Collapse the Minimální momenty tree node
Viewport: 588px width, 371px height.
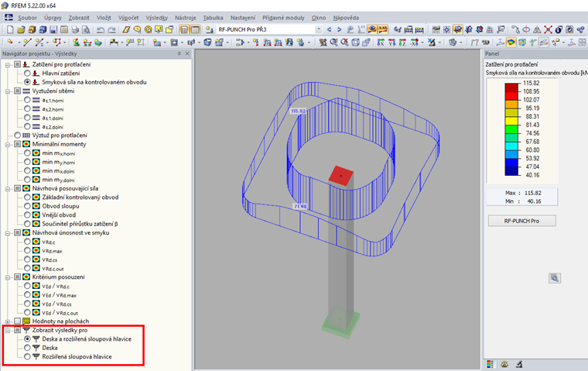tap(8, 144)
